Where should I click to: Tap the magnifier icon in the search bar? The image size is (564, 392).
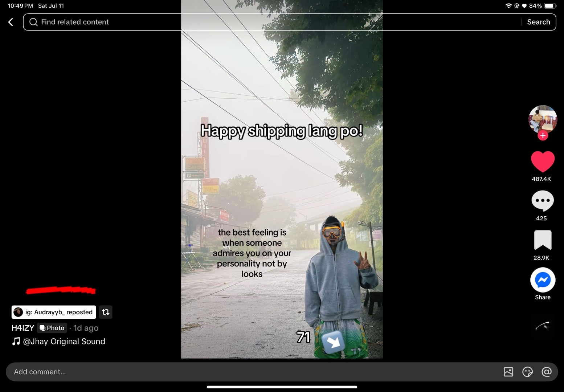(33, 22)
